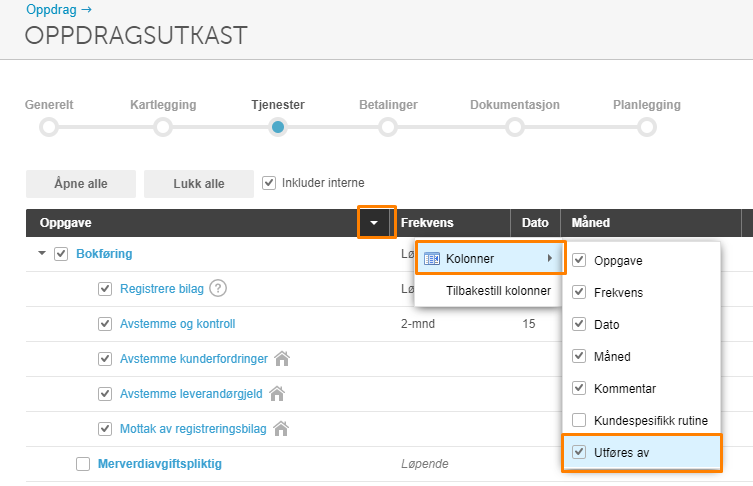Collapse the Bokføring tree row
The width and height of the screenshot is (753, 486).
pyautogui.click(x=42, y=253)
